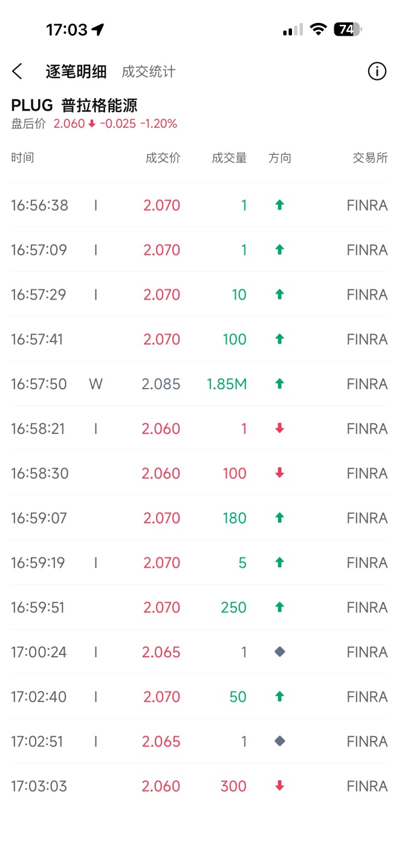Tap the red down arrow at 17:03:03
Viewport: 399px width, 868px height.
coord(279,786)
